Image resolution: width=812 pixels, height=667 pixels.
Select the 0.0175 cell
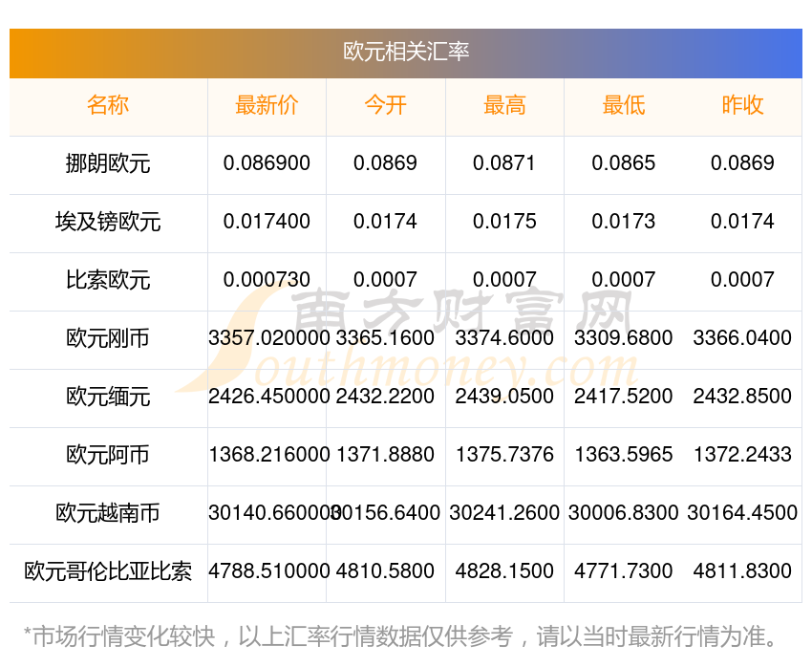(x=504, y=222)
